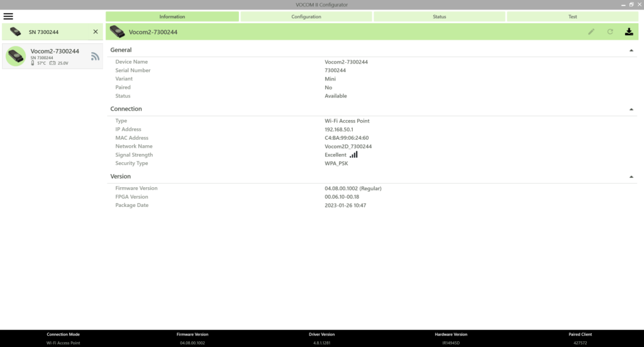Click the Status value Available
Screen dimensions: 644x347
coord(336,96)
